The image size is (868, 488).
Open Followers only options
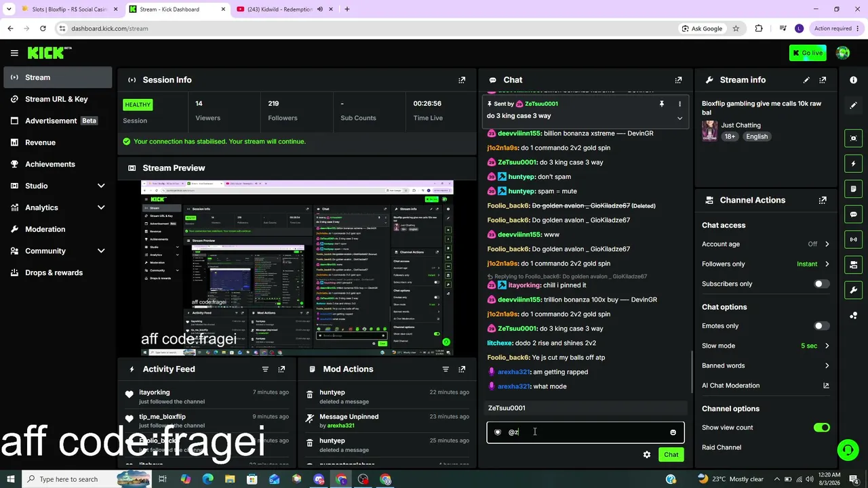766,264
